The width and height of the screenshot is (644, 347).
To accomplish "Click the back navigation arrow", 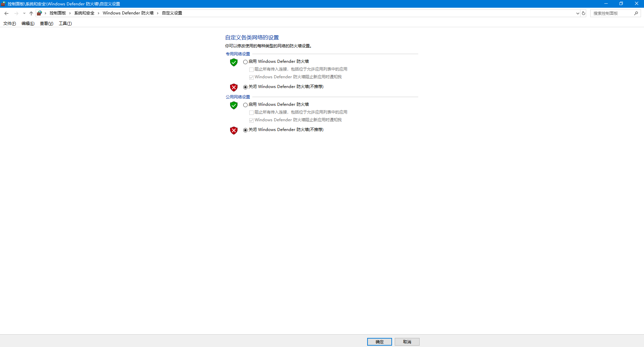I will point(6,13).
